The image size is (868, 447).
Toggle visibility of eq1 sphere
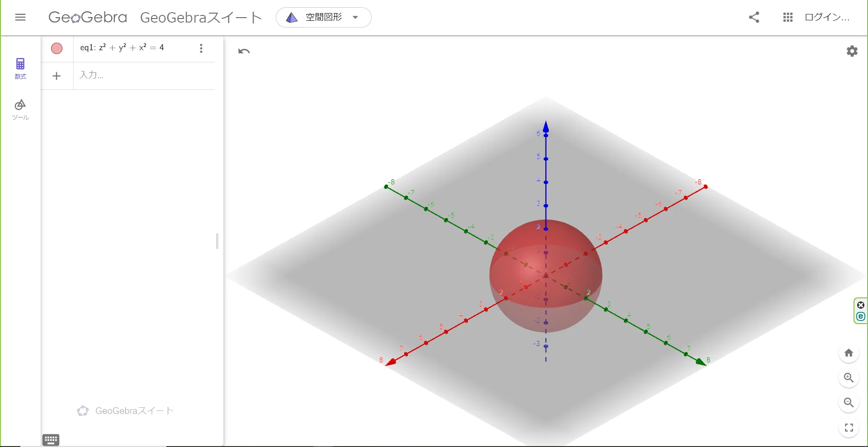[x=57, y=48]
